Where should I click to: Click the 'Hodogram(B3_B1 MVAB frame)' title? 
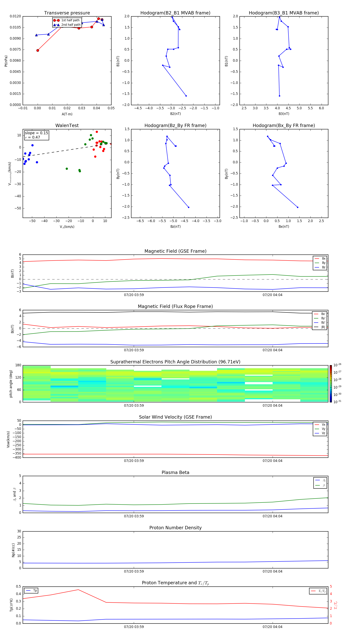point(284,13)
